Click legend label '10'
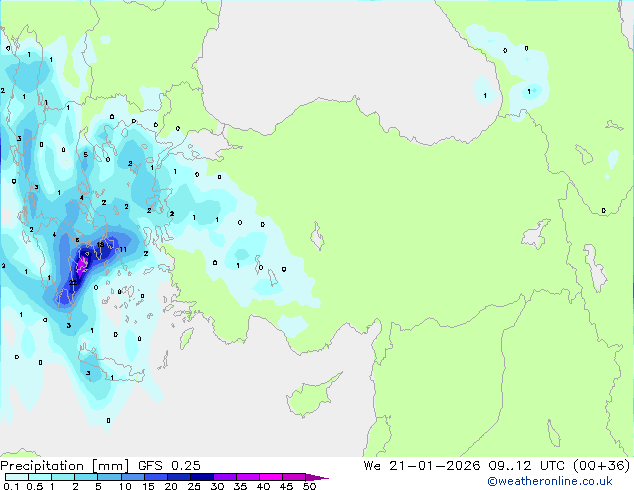Screen dimensions: 634x490 coord(125,486)
